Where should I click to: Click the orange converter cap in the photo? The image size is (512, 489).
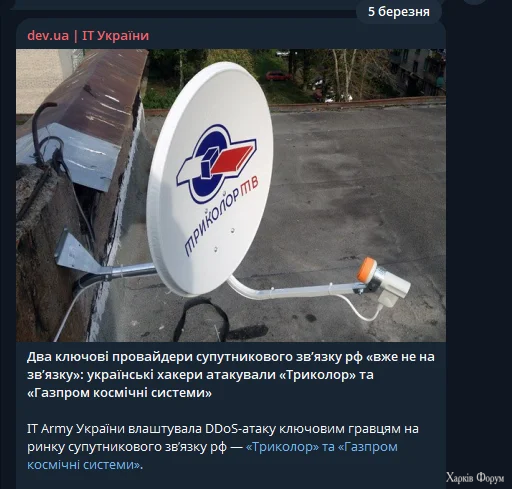366,269
